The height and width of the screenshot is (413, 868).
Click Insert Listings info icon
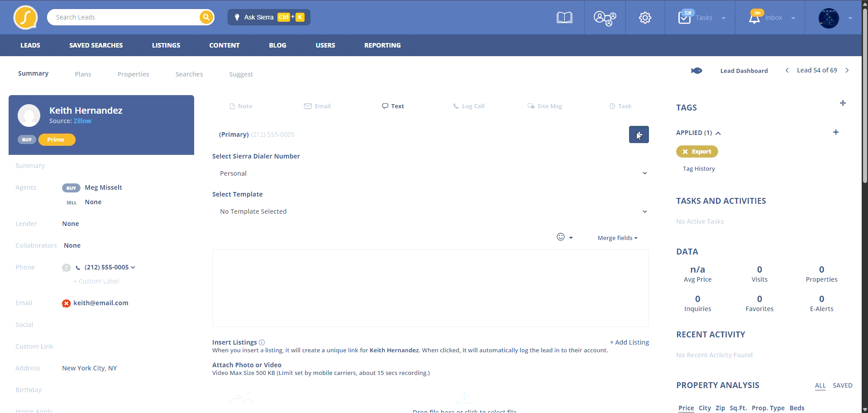coord(262,342)
